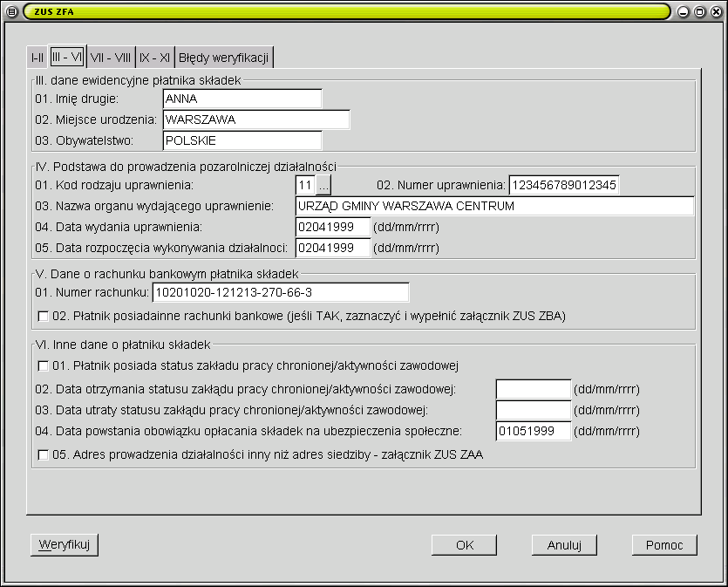Tick the different business address checkbox
The width and height of the screenshot is (728, 587).
tap(43, 454)
